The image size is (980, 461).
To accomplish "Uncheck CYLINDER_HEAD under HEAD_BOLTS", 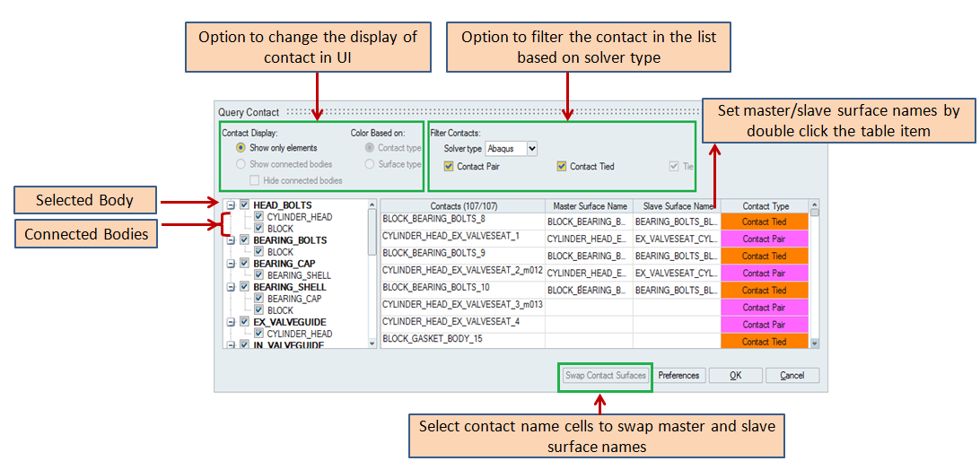I will tap(259, 217).
